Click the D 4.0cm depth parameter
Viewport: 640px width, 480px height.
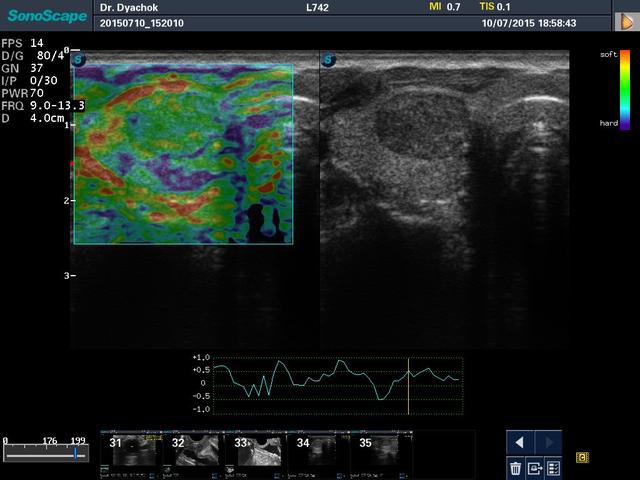coord(32,117)
